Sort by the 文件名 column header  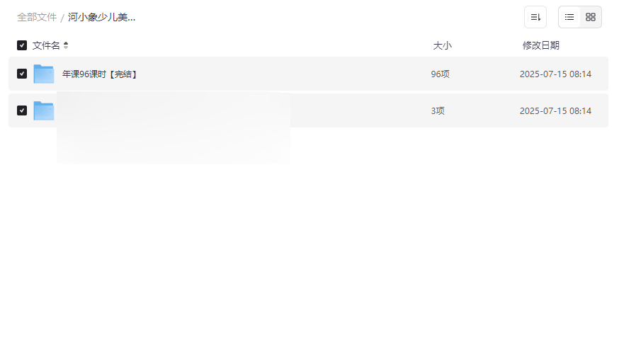pos(46,45)
